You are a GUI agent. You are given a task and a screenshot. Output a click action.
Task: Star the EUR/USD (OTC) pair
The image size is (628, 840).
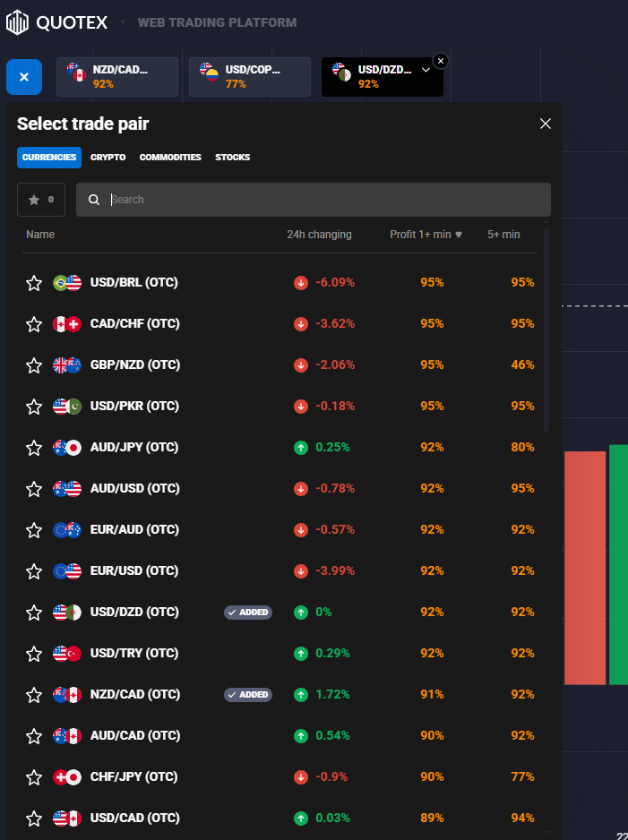34,571
